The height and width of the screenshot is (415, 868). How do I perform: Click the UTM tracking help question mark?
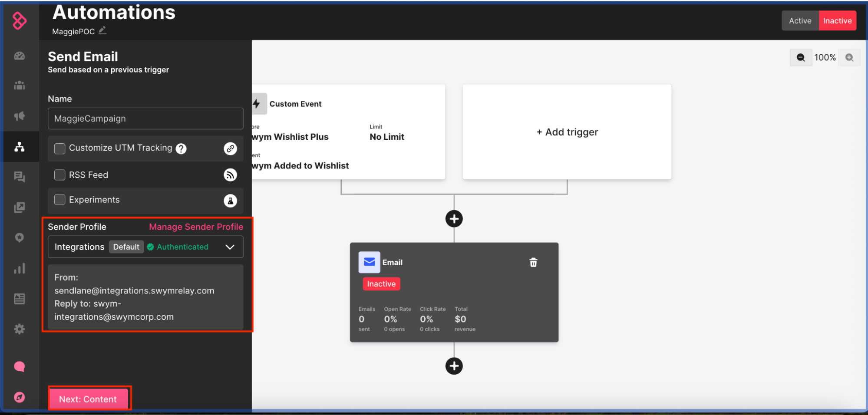(181, 149)
